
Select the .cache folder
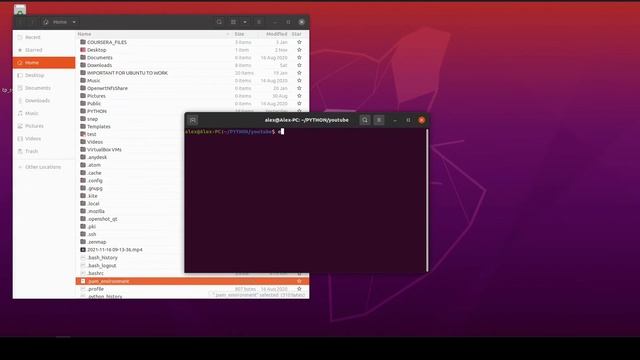tap(94, 173)
